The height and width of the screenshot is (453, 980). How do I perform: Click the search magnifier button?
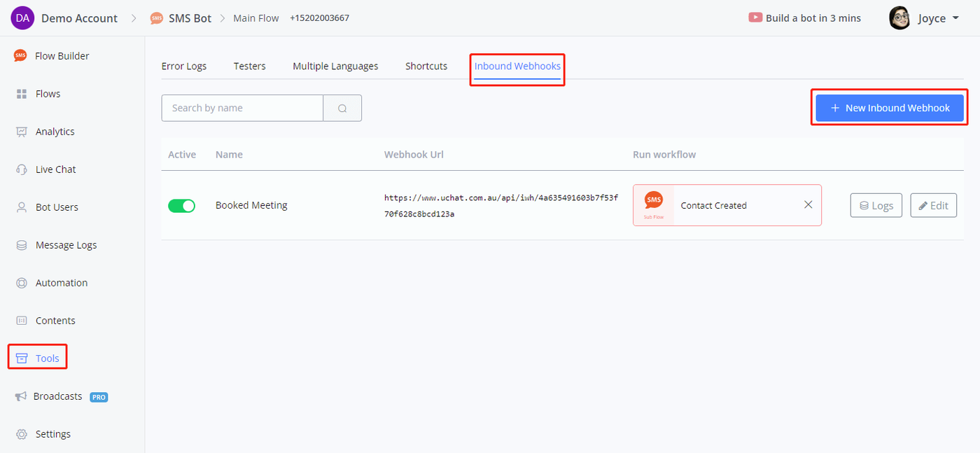click(342, 108)
